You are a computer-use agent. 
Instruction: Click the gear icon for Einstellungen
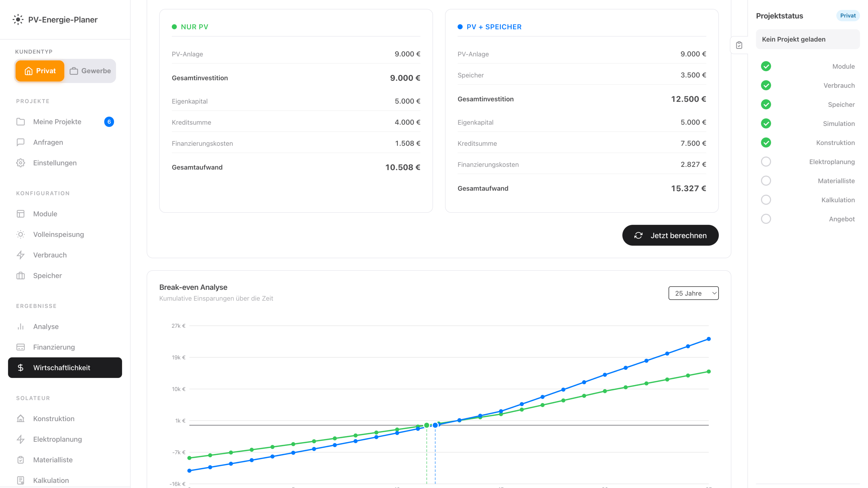(21, 163)
